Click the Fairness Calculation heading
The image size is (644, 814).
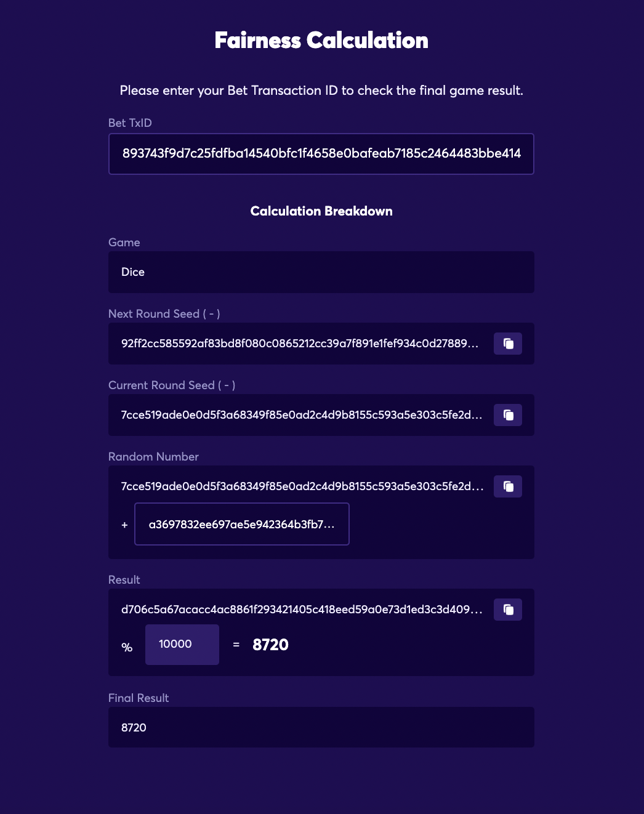click(321, 41)
